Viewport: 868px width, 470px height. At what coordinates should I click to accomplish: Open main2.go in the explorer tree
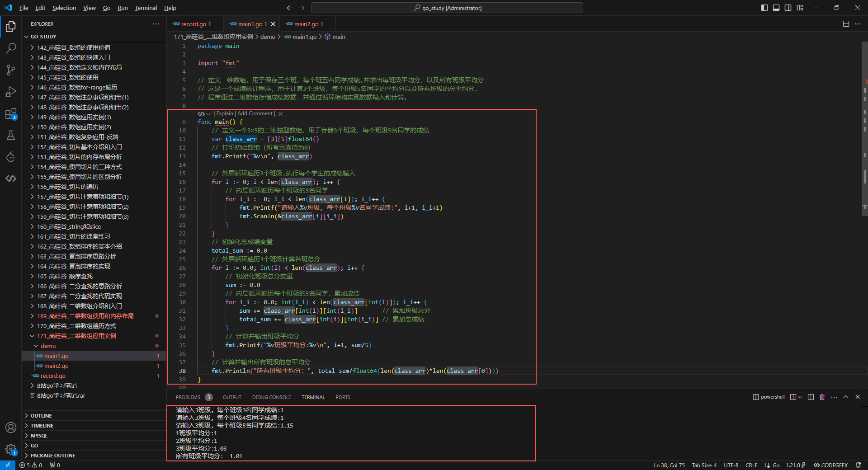click(94, 366)
